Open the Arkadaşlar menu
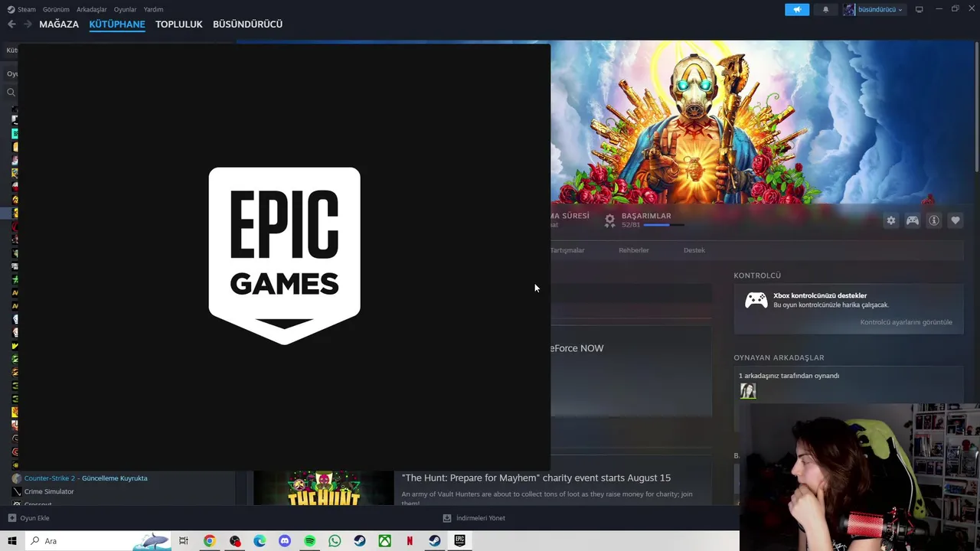 point(92,9)
